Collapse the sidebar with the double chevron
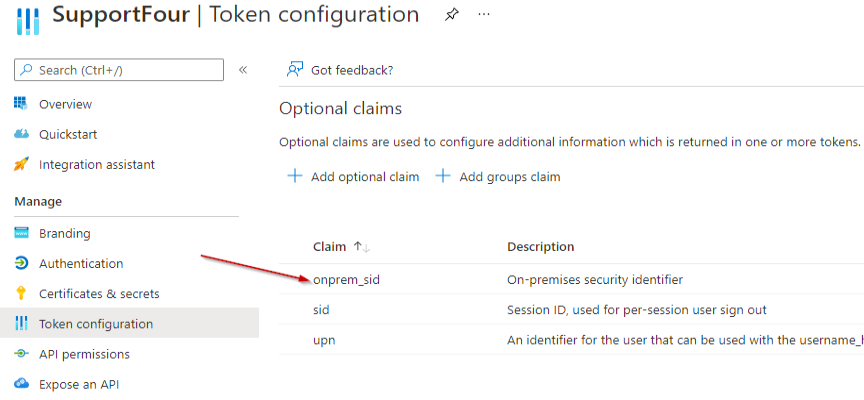864x400 pixels. click(243, 70)
